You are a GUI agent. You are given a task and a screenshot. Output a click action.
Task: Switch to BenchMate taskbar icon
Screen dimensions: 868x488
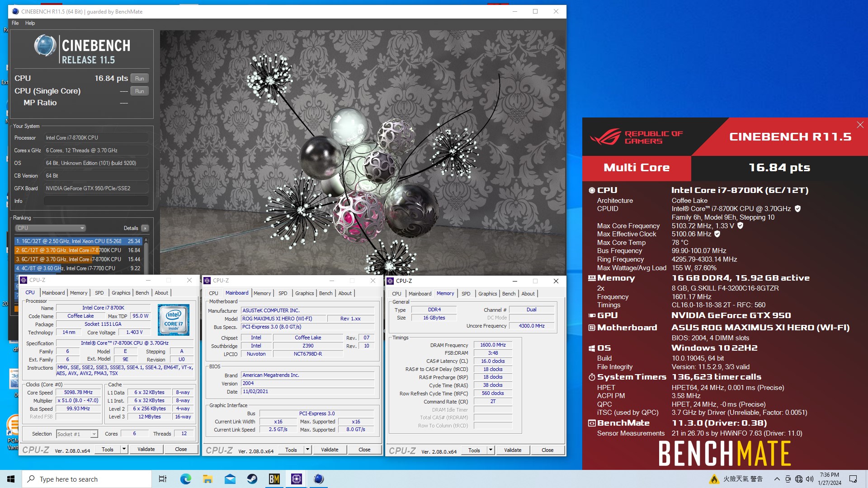[274, 479]
